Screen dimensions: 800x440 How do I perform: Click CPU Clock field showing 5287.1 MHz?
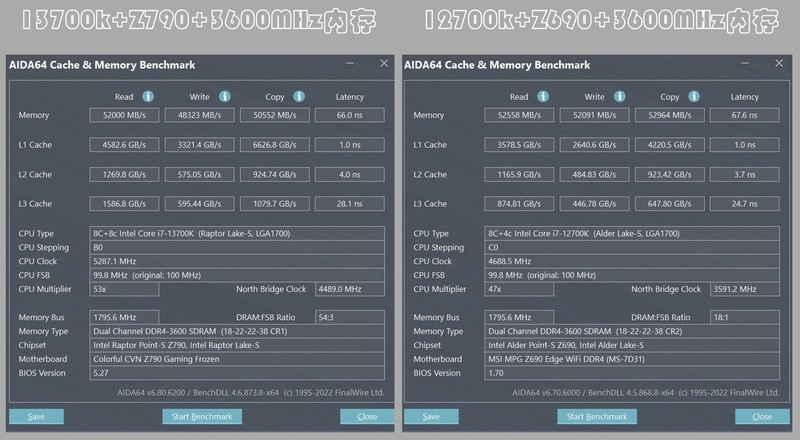(x=237, y=261)
